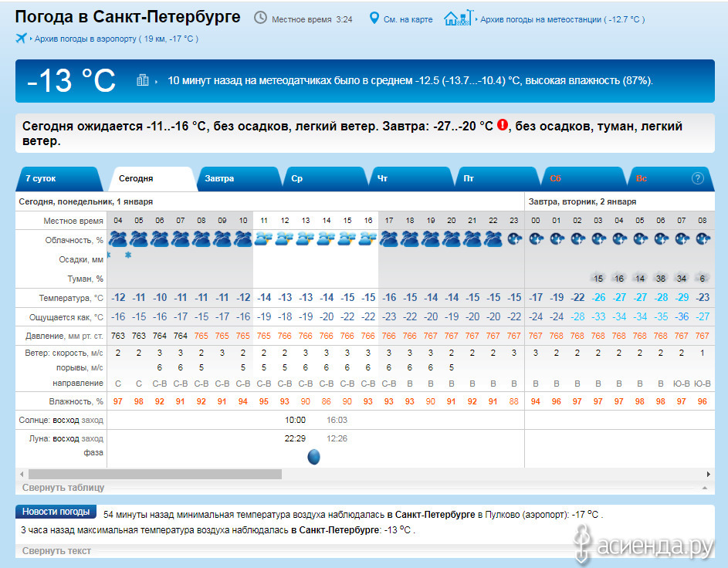Click the snowflake precipitation icon at hour 05
Screen dimensions: 728x568
[128, 255]
